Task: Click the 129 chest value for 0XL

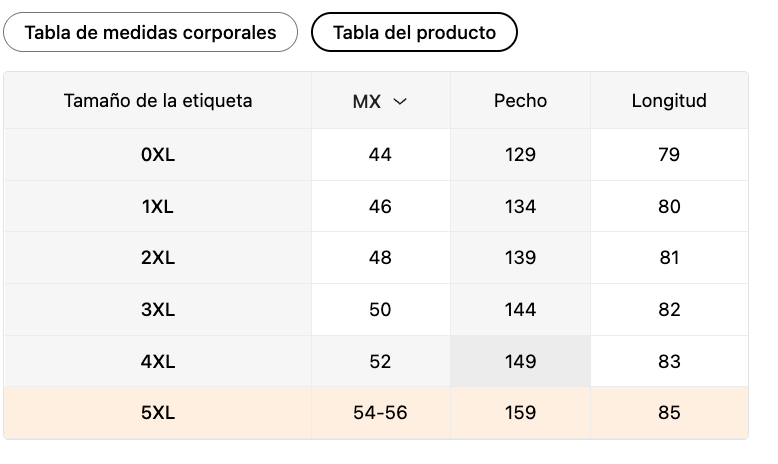Action: click(x=520, y=155)
